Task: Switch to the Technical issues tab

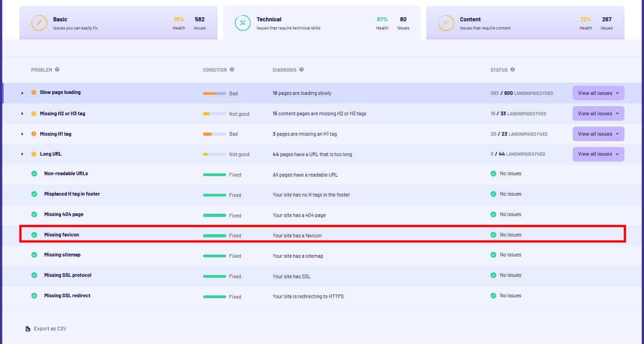Action: pos(322,23)
